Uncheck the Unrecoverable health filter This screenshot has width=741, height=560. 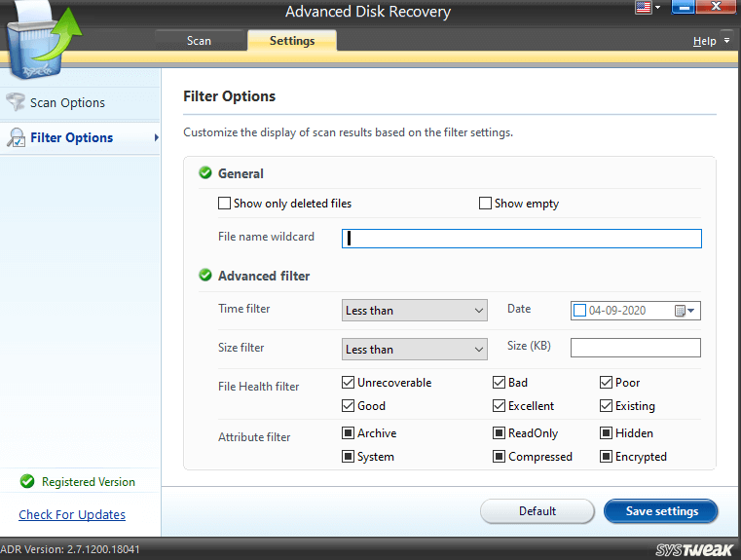(348, 383)
